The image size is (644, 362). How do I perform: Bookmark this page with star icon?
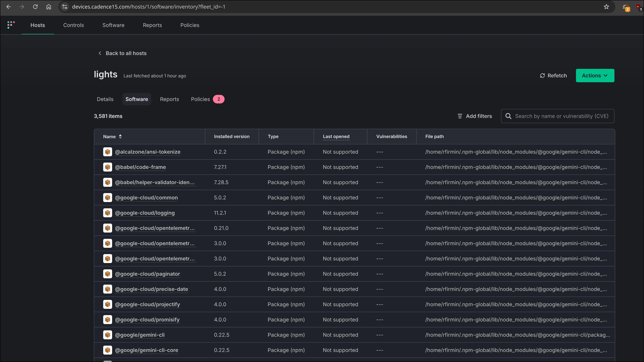tap(606, 7)
